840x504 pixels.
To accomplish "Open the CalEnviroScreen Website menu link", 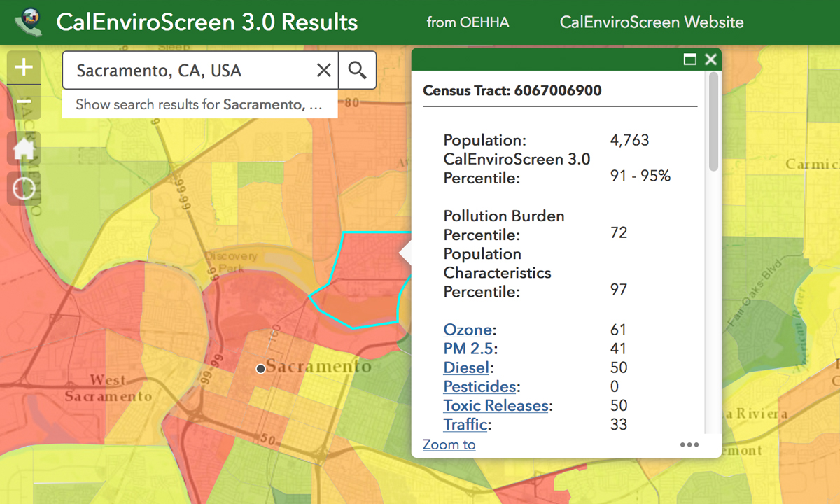I will 651,22.
